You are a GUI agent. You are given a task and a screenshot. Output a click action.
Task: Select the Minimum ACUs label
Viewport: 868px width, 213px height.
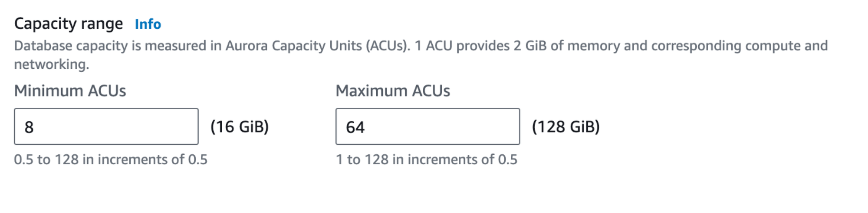tap(70, 91)
